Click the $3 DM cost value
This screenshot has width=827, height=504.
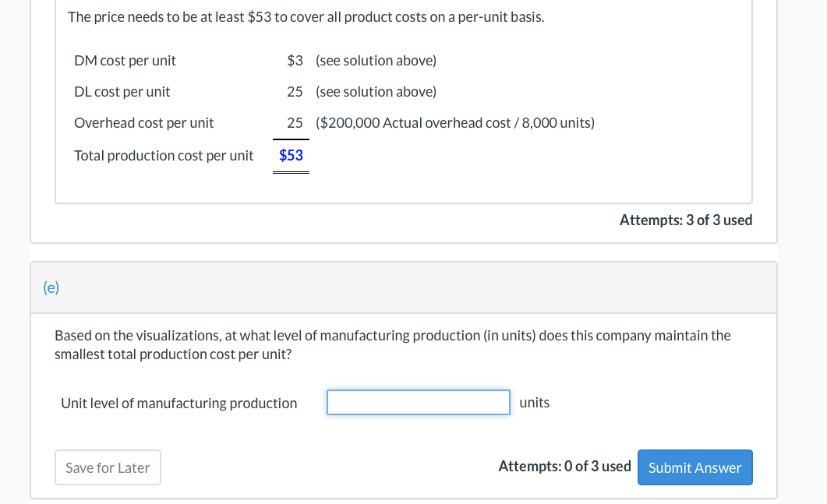(x=295, y=60)
